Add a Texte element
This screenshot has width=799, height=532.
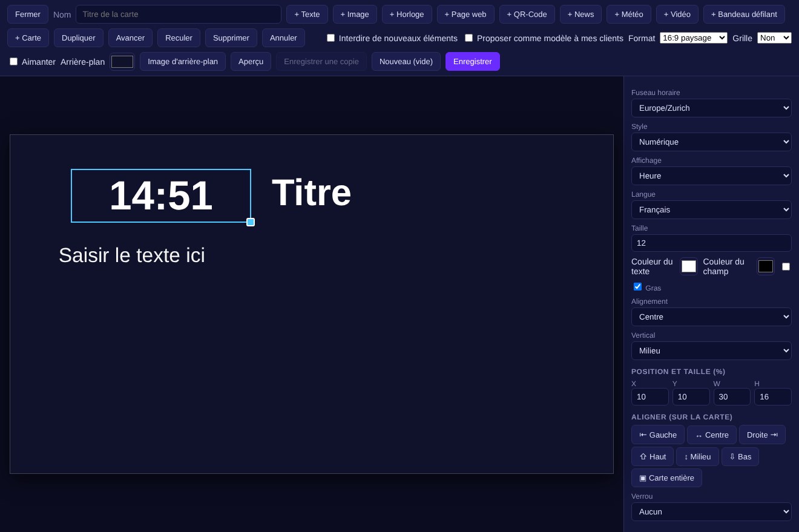pyautogui.click(x=307, y=15)
